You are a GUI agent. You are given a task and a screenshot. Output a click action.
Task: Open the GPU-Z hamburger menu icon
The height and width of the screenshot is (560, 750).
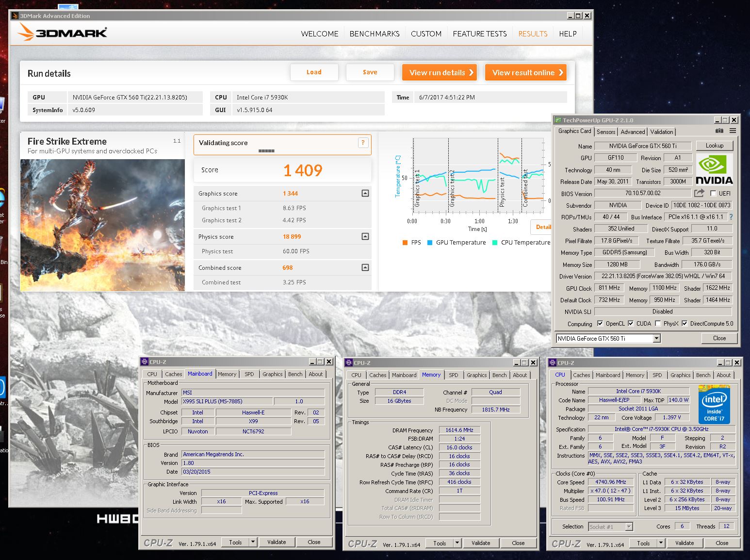coord(733,131)
